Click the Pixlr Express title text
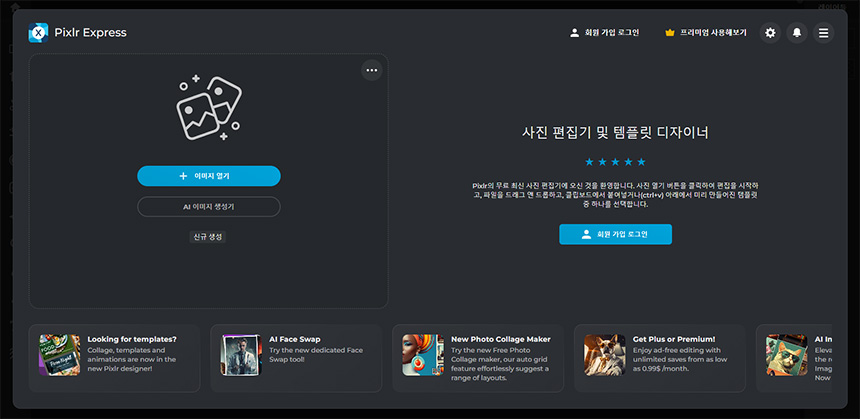Image resolution: width=860 pixels, height=419 pixels. click(90, 33)
